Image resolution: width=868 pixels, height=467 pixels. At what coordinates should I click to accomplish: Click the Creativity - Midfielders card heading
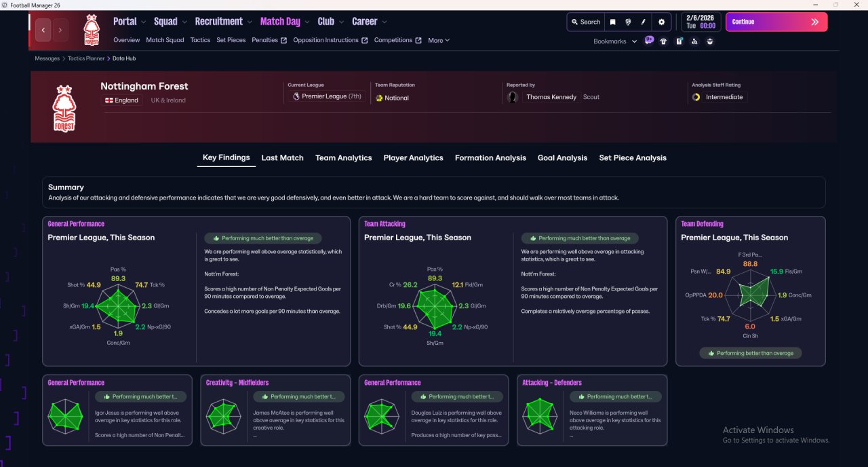pyautogui.click(x=237, y=383)
